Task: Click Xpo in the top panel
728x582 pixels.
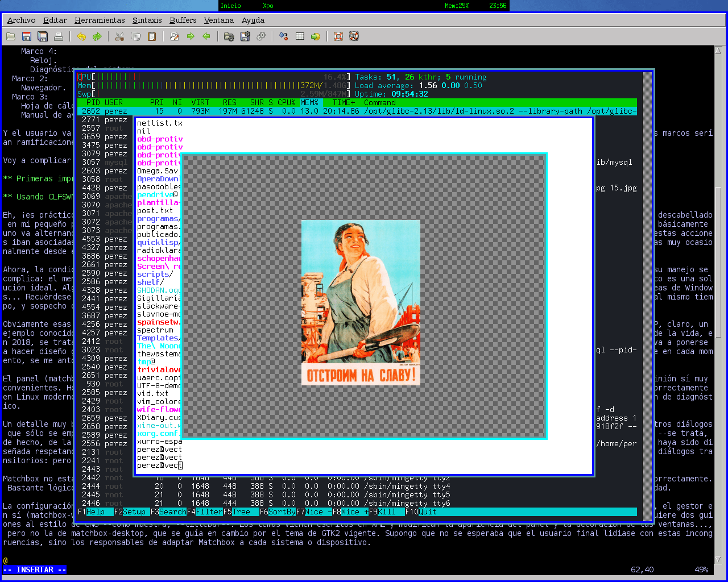Action: click(x=268, y=6)
